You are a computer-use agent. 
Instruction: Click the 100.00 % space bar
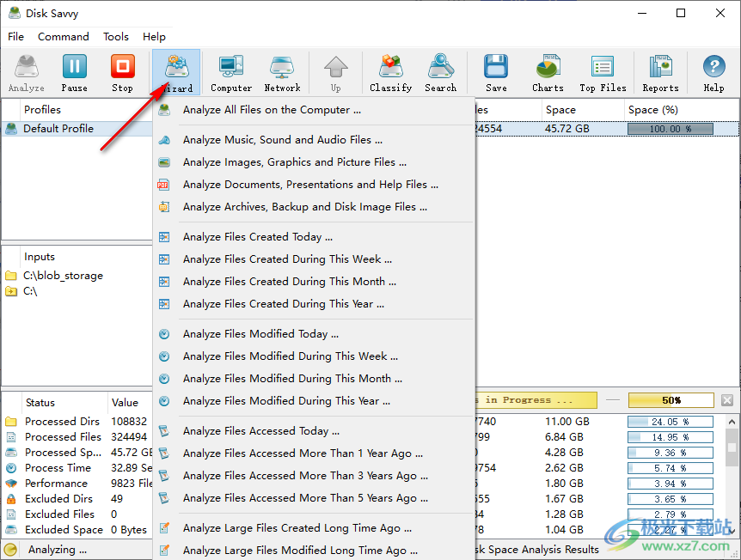671,129
